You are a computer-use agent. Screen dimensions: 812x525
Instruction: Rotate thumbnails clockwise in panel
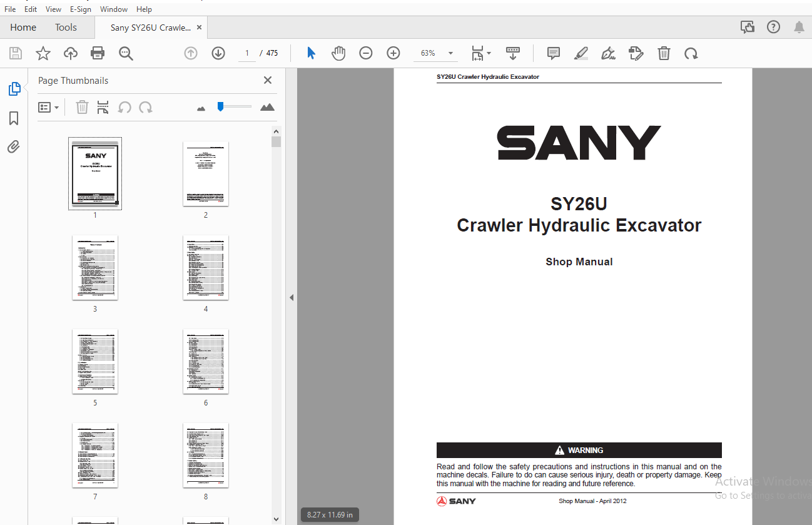click(x=146, y=107)
